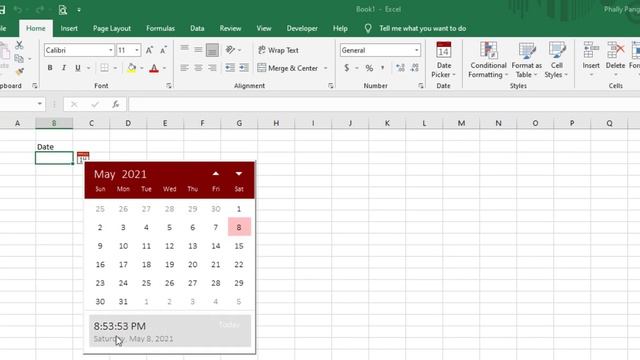The width and height of the screenshot is (640, 360).
Task: Open the Font Color dropdown arrow
Action: pyautogui.click(x=164, y=68)
